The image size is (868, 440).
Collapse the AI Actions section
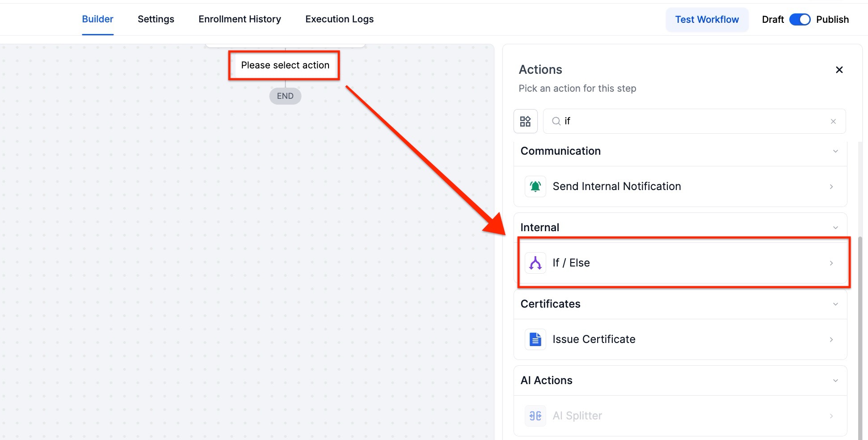point(835,381)
